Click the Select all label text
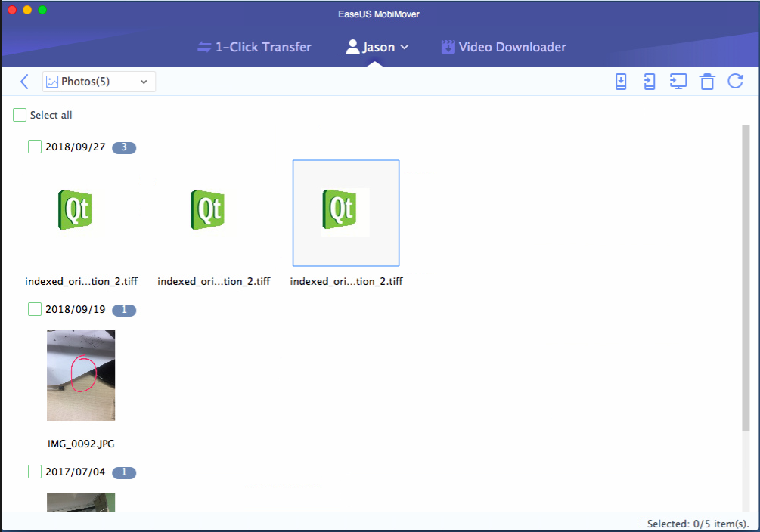The height and width of the screenshot is (532, 760). tap(51, 116)
